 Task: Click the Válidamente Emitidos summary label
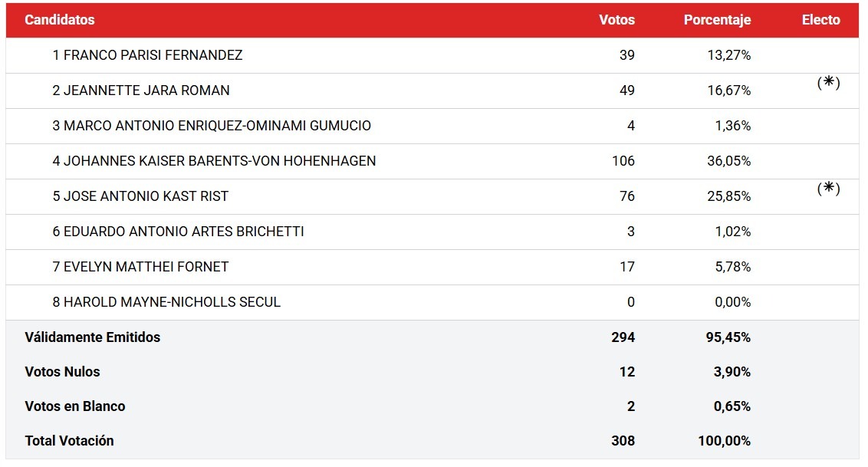[x=93, y=337]
